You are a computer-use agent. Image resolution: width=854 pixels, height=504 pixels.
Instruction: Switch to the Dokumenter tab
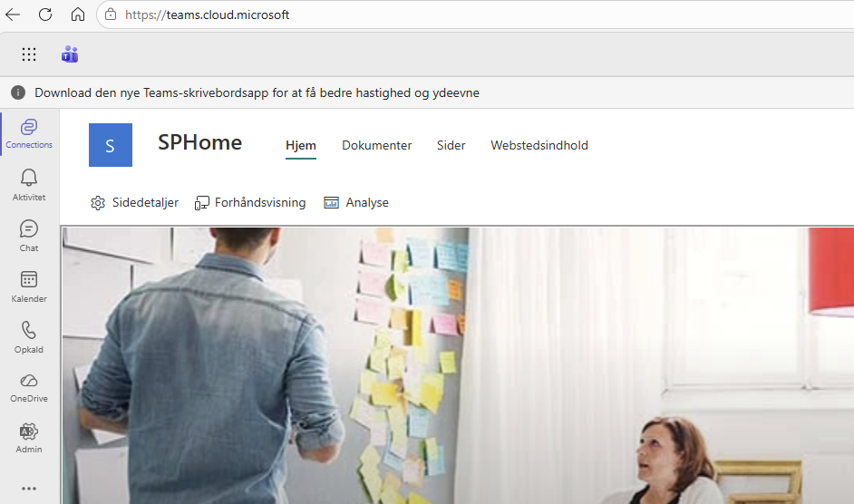click(377, 145)
